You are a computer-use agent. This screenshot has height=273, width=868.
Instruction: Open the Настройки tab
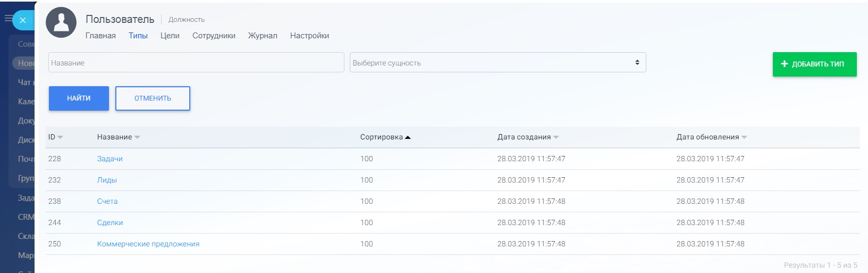309,36
